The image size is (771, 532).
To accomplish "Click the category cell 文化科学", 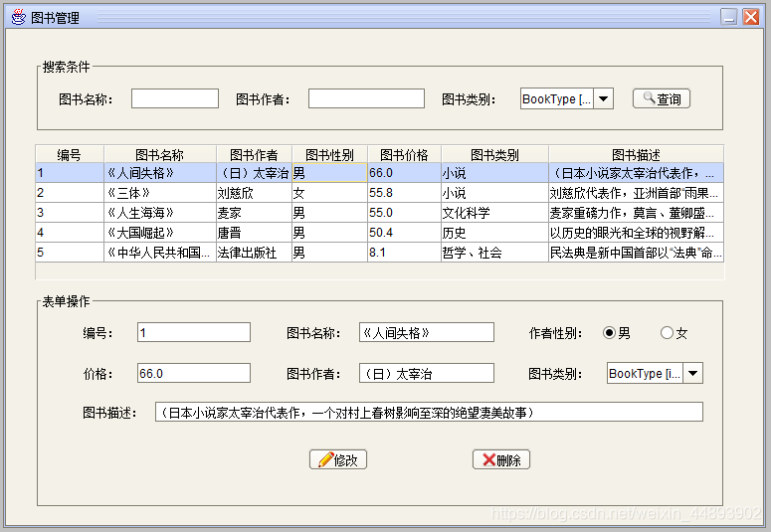I will coord(494,213).
